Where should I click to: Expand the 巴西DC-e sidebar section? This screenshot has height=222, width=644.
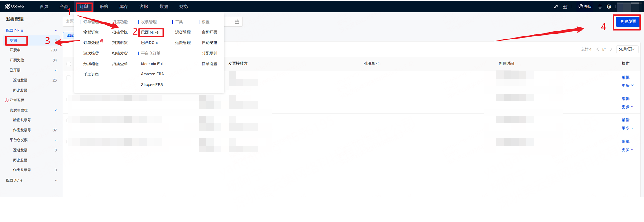[56, 180]
